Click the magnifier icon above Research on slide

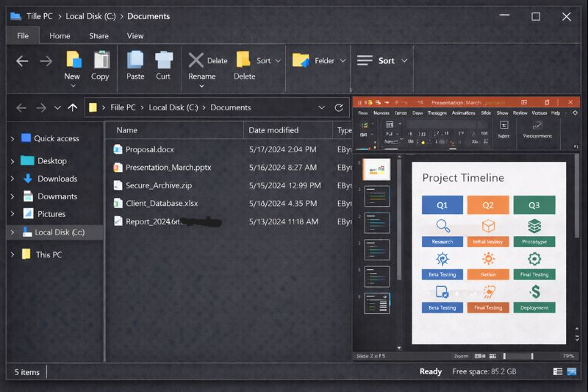pos(442,226)
